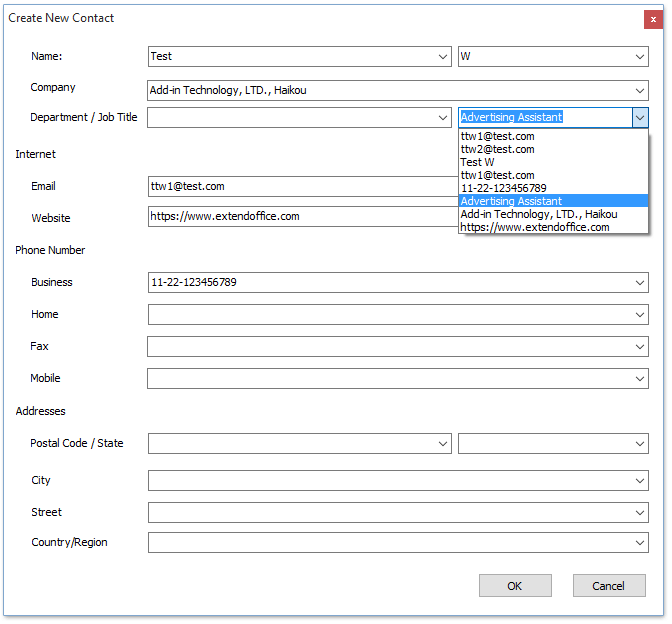Viewport: 672px width, 624px height.
Task: Pick 'Add-in Technology, LTD., Haikou' list entry
Action: [538, 214]
